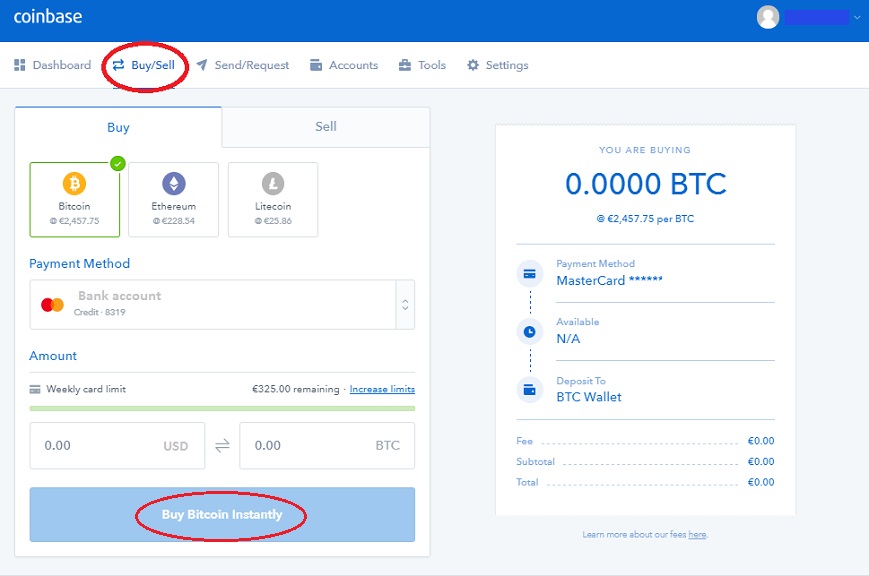This screenshot has width=869, height=576.
Task: Click the MasterCard ****** summary text
Action: click(x=609, y=281)
